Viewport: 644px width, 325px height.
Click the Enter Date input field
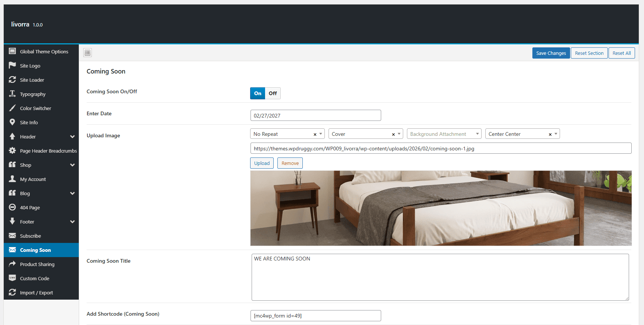[x=315, y=115]
